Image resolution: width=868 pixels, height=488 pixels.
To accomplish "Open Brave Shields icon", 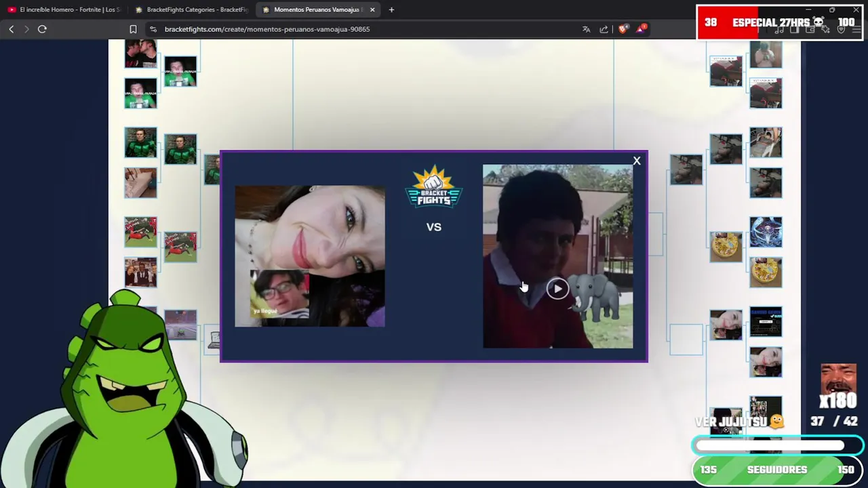I will (623, 29).
